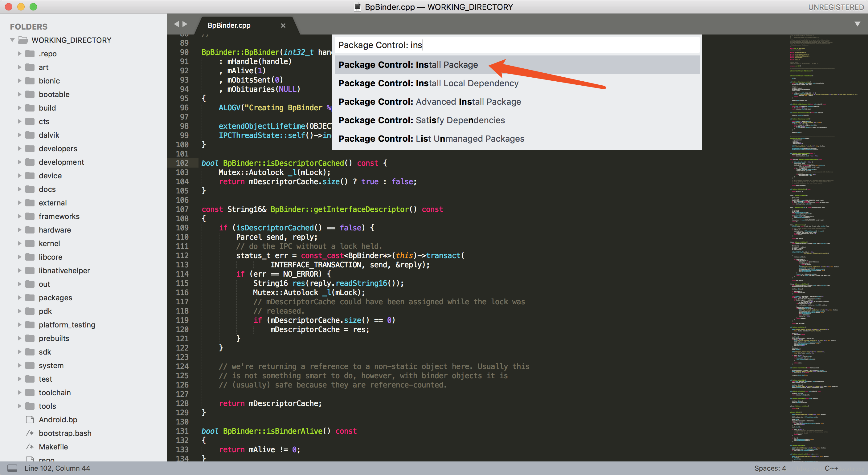Open the tab list dropdown triangle
868x475 pixels.
(x=857, y=24)
